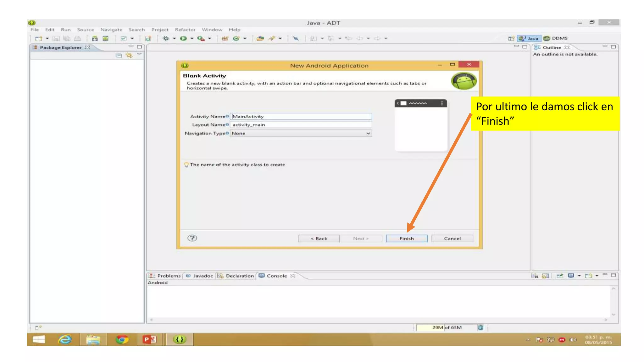This screenshot has height=362, width=644.
Task: Toggle Link with Editor in Package Explorer
Action: click(x=129, y=55)
